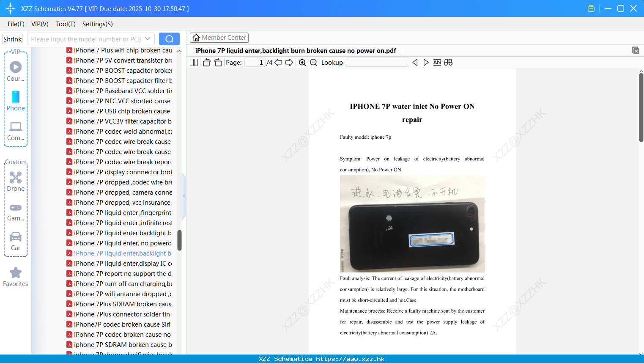Open VIP menu
Image resolution: width=644 pixels, height=363 pixels.
tap(40, 24)
